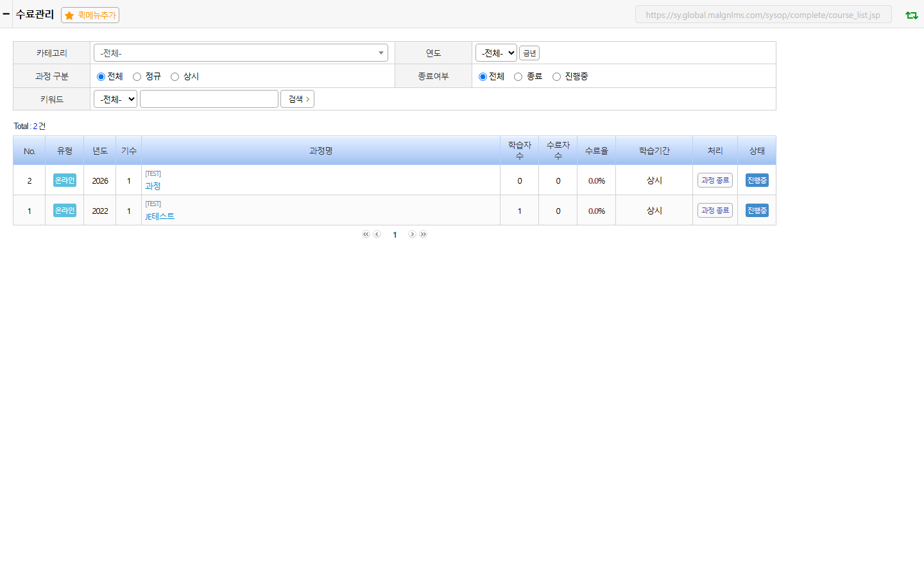Go to previous page arrow

[377, 234]
